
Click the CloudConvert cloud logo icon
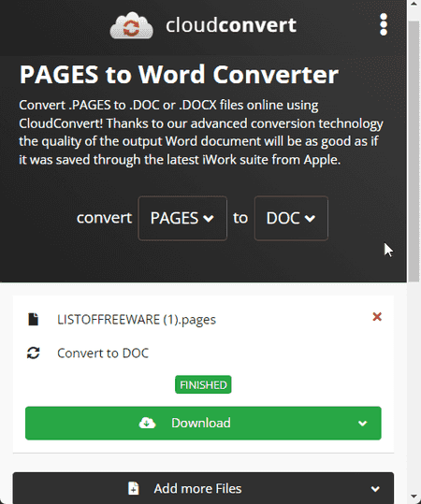click(132, 25)
